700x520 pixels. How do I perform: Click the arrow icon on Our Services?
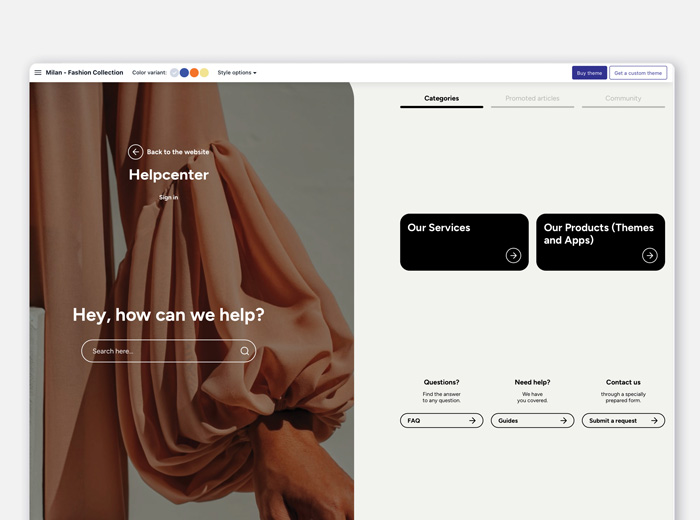513,255
